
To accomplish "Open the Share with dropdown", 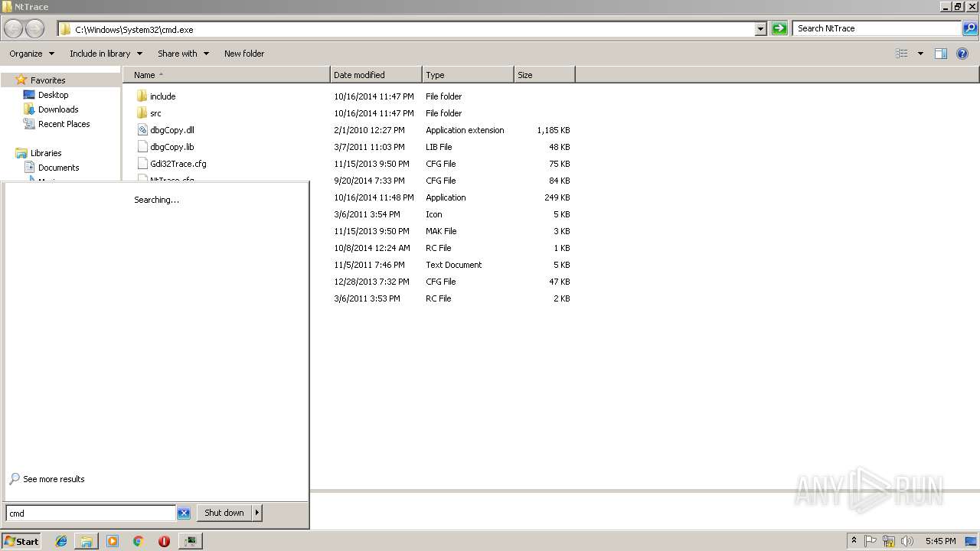I will pyautogui.click(x=183, y=54).
